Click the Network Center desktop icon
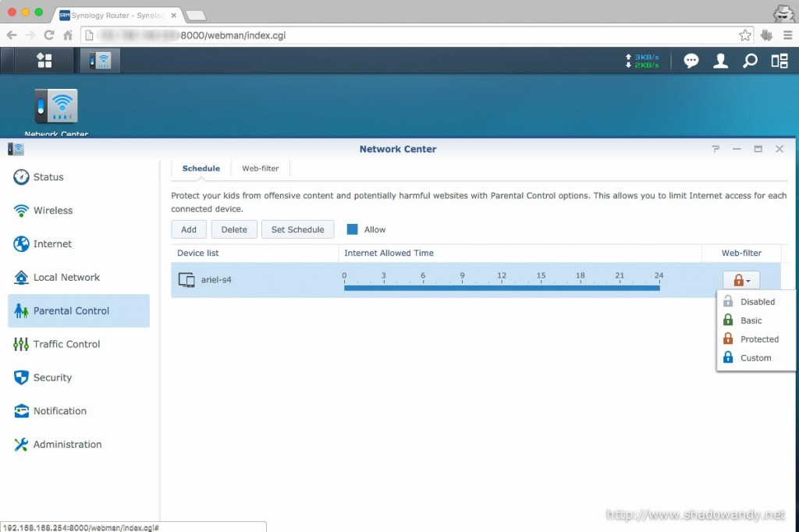This screenshot has height=532, width=799. tap(56, 107)
